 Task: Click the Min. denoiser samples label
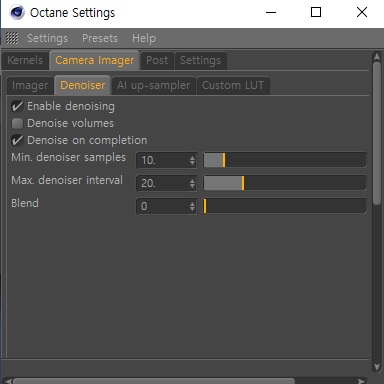click(x=68, y=157)
